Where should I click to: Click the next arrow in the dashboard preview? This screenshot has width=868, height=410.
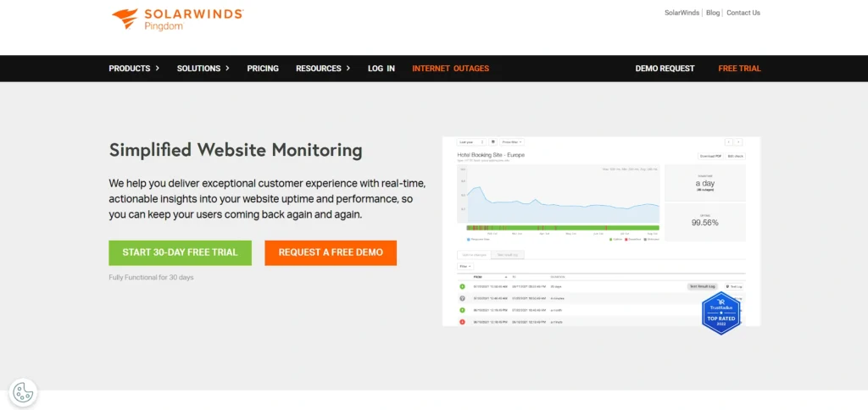click(738, 142)
